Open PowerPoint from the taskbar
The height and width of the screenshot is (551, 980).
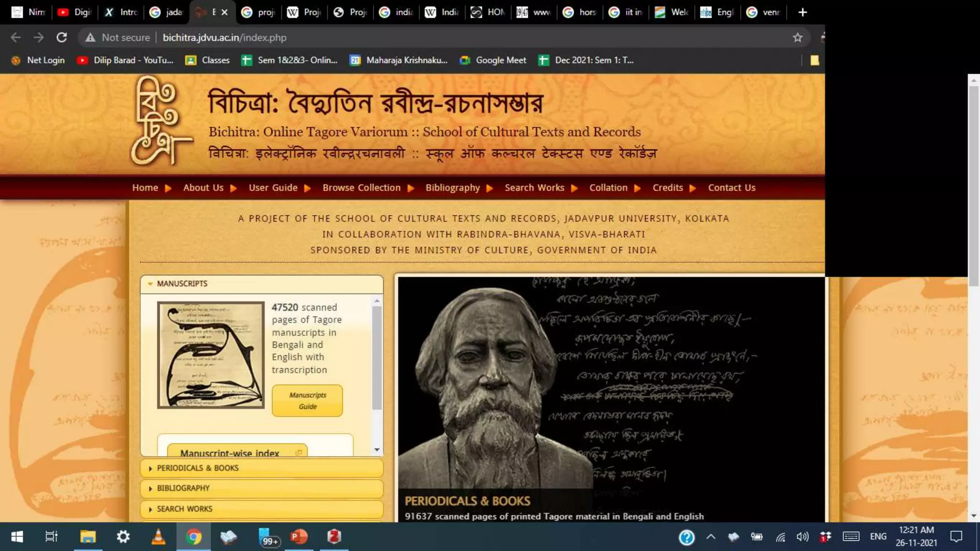[x=299, y=537]
